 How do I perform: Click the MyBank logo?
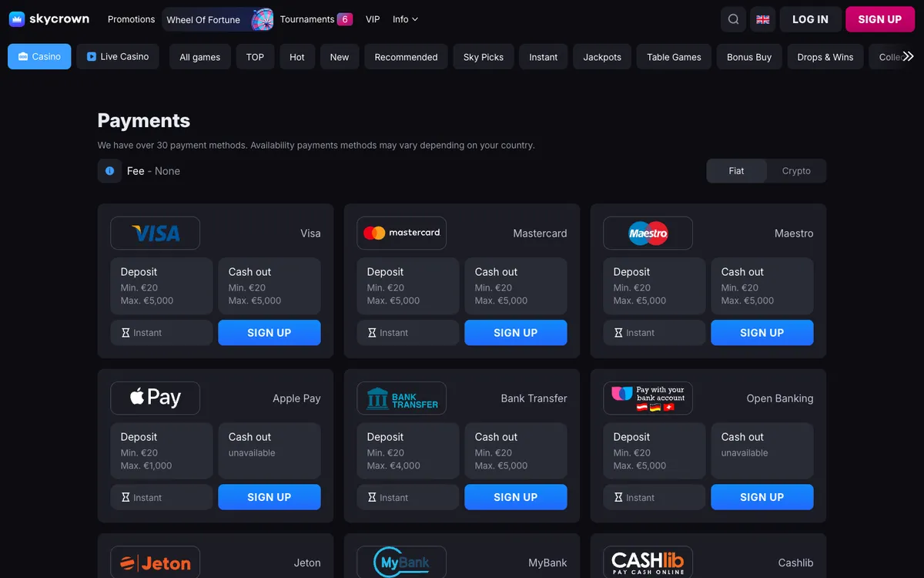pos(401,563)
